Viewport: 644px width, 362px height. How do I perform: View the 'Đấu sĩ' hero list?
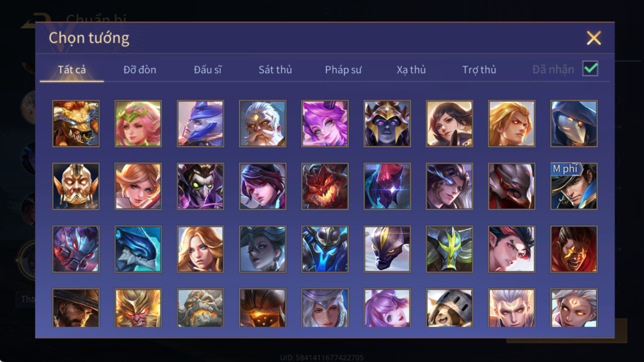[x=207, y=70]
